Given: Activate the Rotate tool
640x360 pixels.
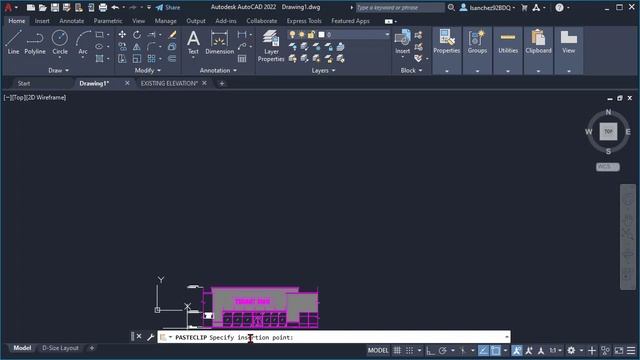Looking at the screenshot, I should [137, 35].
